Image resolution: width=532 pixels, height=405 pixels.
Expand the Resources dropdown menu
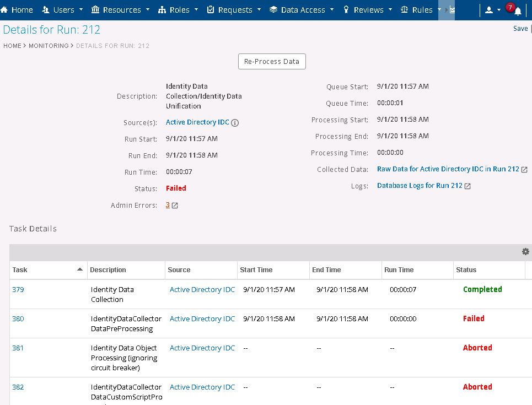click(x=120, y=10)
